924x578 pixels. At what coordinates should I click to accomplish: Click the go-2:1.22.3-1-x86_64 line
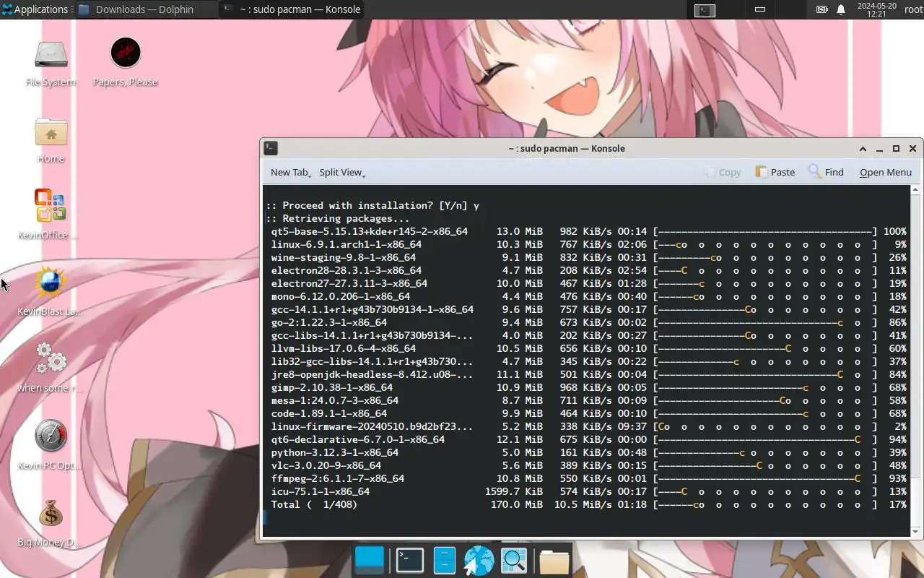coord(588,322)
